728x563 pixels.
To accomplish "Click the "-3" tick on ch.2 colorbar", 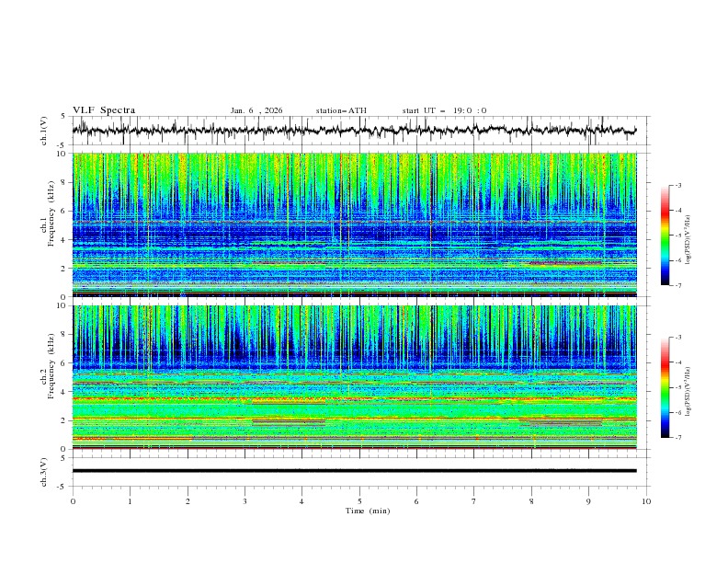I will tap(678, 338).
